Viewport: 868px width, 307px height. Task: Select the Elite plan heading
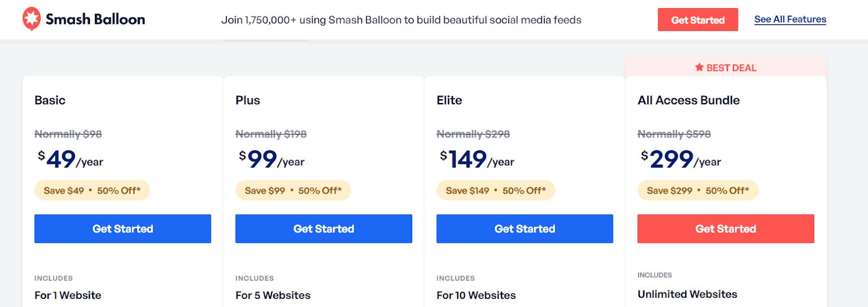[449, 100]
